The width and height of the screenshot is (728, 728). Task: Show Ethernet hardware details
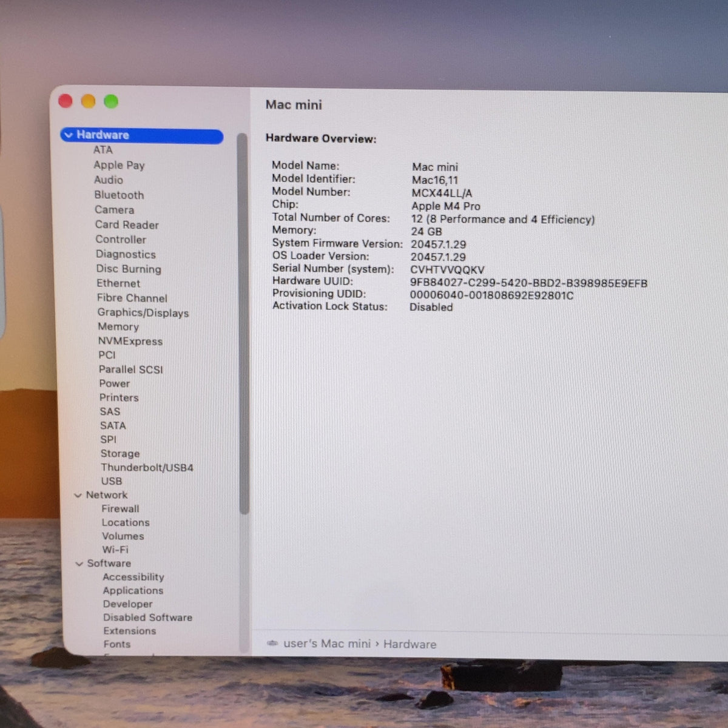[x=118, y=283]
